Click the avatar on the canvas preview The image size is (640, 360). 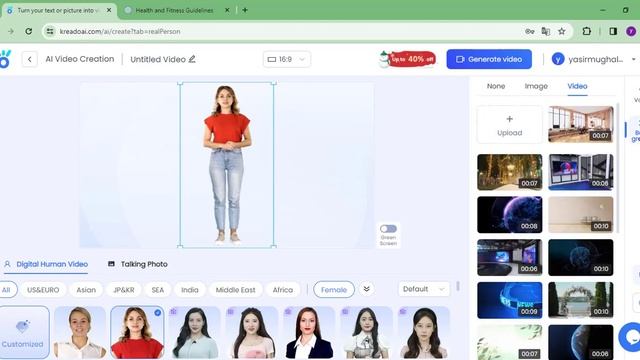[x=227, y=164]
